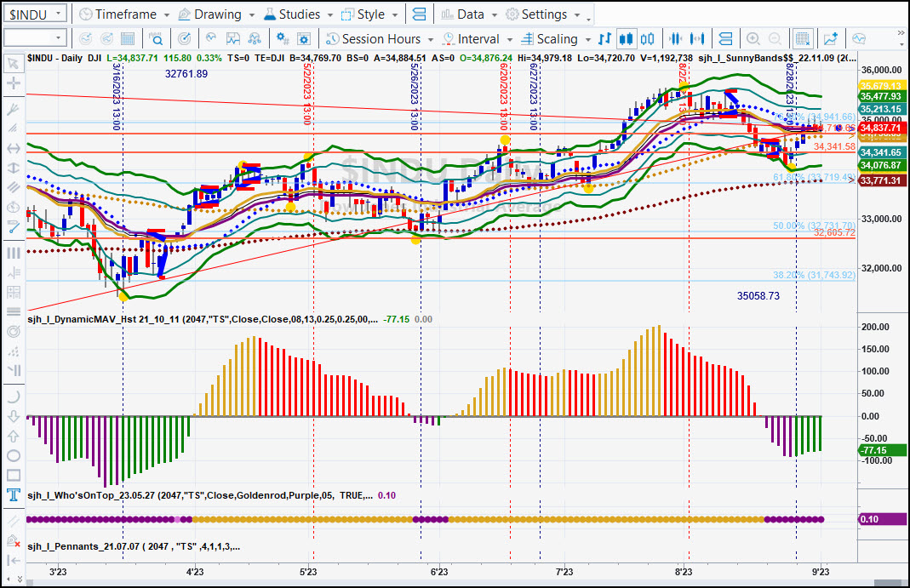Click the calendar grid icon in toolbar
The height and width of the screenshot is (588, 910).
tap(127, 39)
